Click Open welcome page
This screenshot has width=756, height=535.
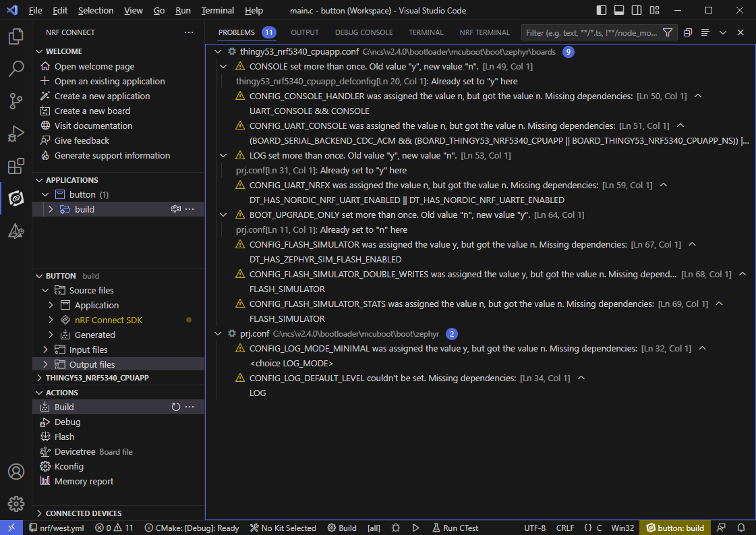pos(94,67)
